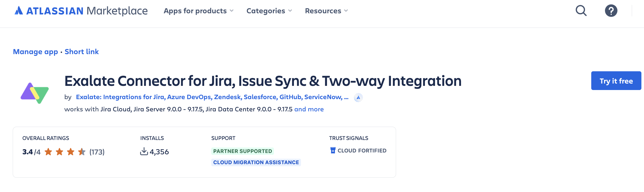Open the Manage app link
644x192 pixels.
36,52
